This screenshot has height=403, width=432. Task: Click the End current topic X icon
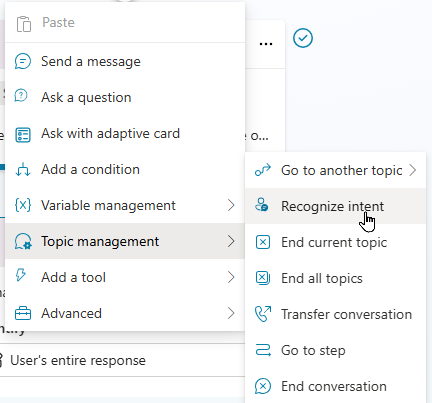(263, 242)
